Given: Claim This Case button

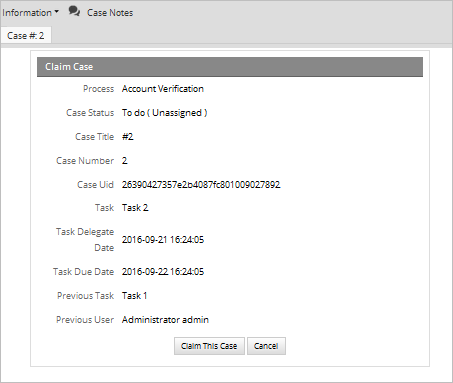Looking at the screenshot, I should pyautogui.click(x=209, y=346).
